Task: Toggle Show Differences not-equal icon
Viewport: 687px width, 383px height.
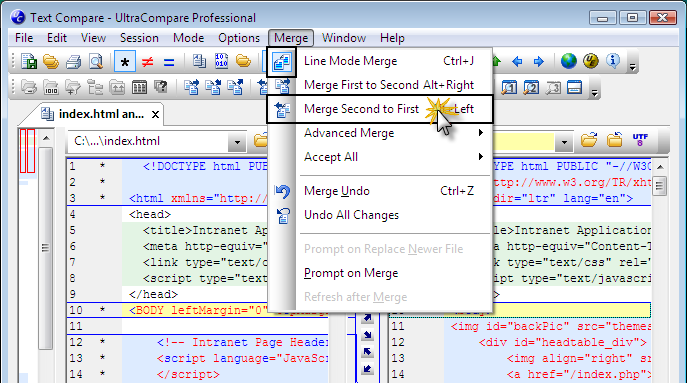Action: coord(147,62)
